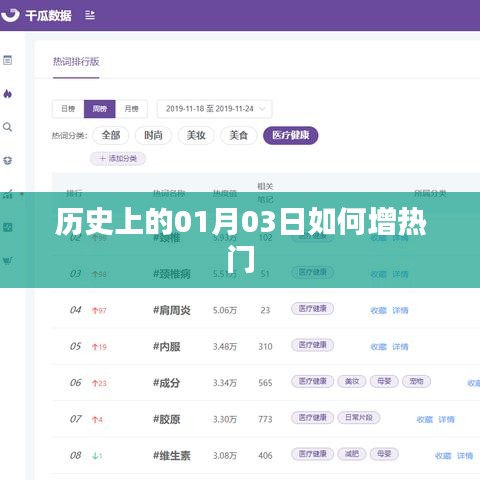Screen dimensions: 480x480
Task: Switch ranking to 日榜
Action: pos(68,109)
